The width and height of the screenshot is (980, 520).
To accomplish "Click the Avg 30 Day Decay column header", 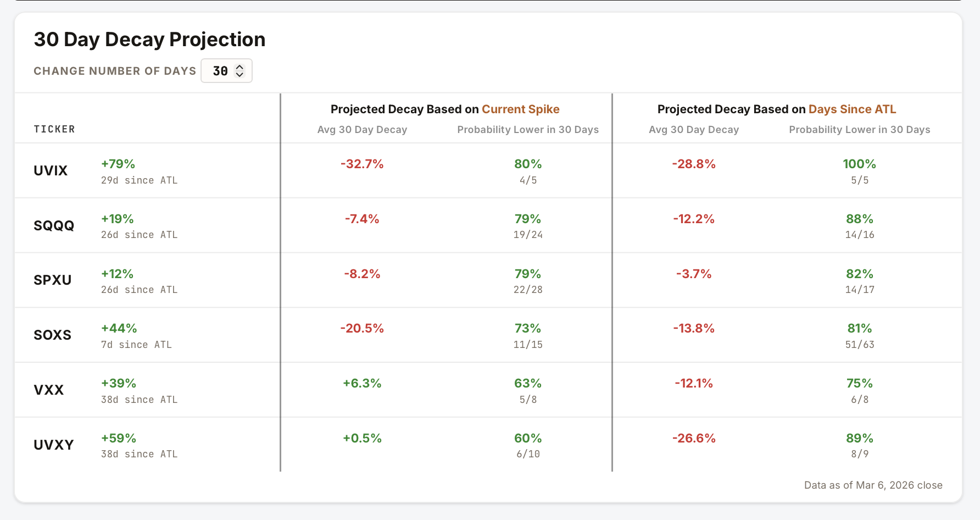I will 362,130.
